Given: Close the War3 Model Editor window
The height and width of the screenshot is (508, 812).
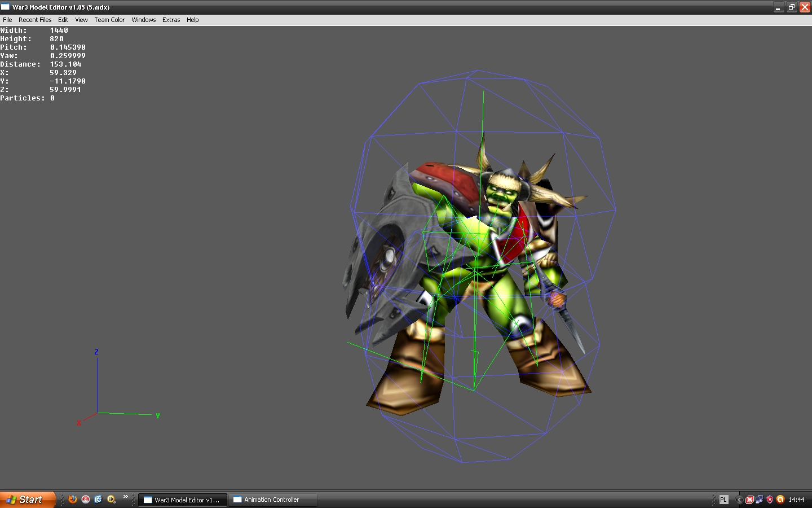Looking at the screenshot, I should click(805, 7).
